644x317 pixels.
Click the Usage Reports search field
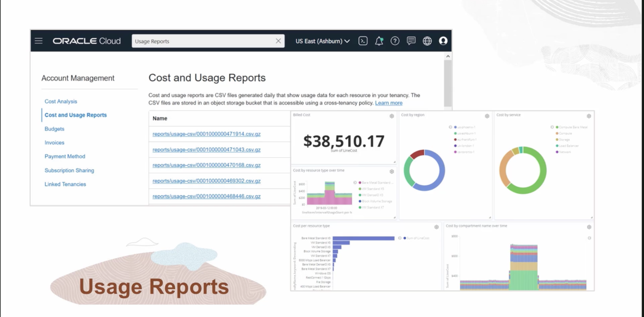tap(202, 41)
